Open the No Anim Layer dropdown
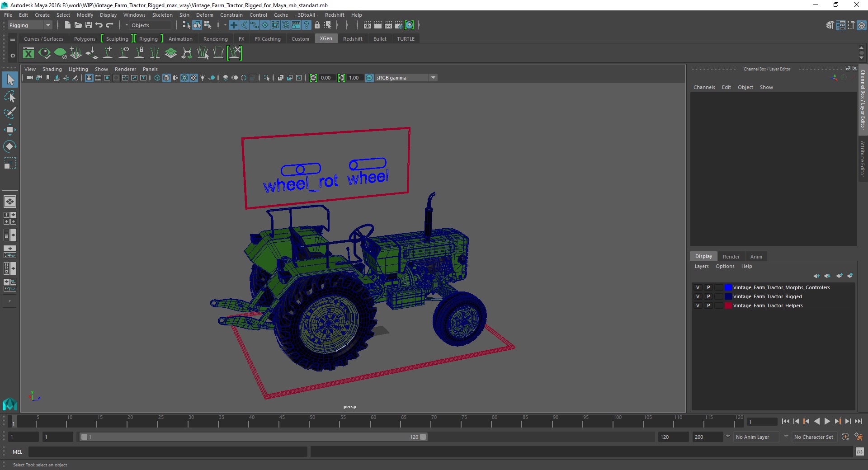 [x=757, y=437]
